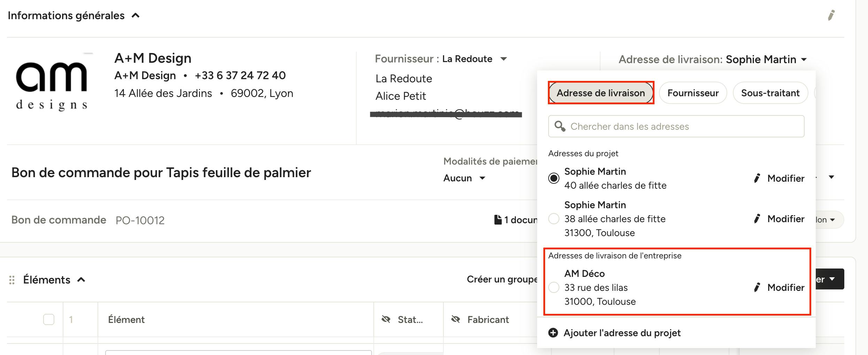
Task: Click the edit pencil icon for Informations générales
Action: pos(831,15)
